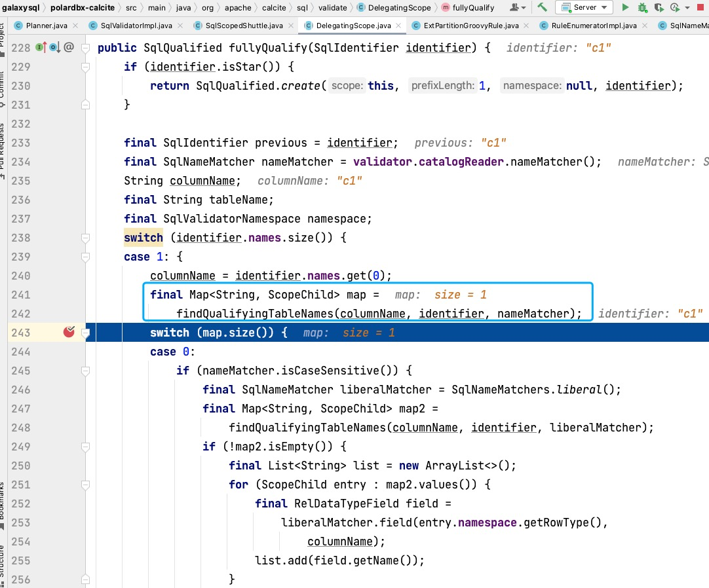Image resolution: width=709 pixels, height=588 pixels.
Task: Collapse the case 1 fold at line 239
Action: point(85,257)
